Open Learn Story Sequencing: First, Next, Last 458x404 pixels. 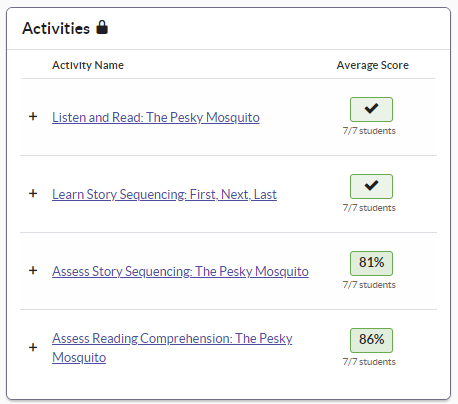coord(164,194)
